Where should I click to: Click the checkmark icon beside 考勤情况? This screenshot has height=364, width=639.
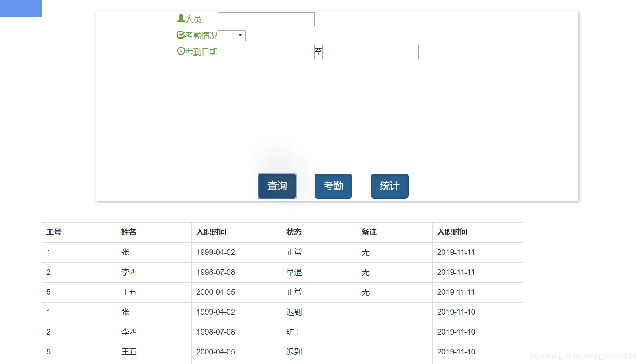coord(181,35)
